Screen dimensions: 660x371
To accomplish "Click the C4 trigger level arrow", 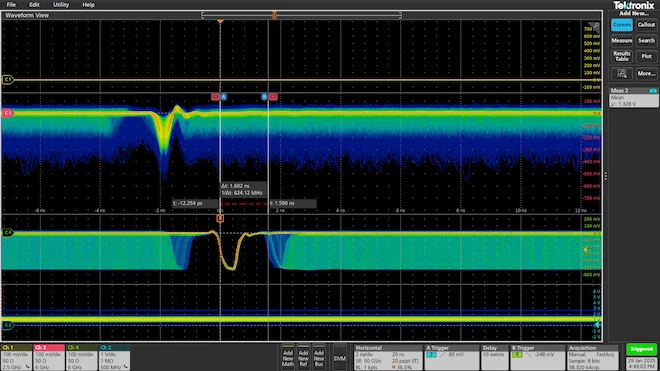I will click(586, 250).
